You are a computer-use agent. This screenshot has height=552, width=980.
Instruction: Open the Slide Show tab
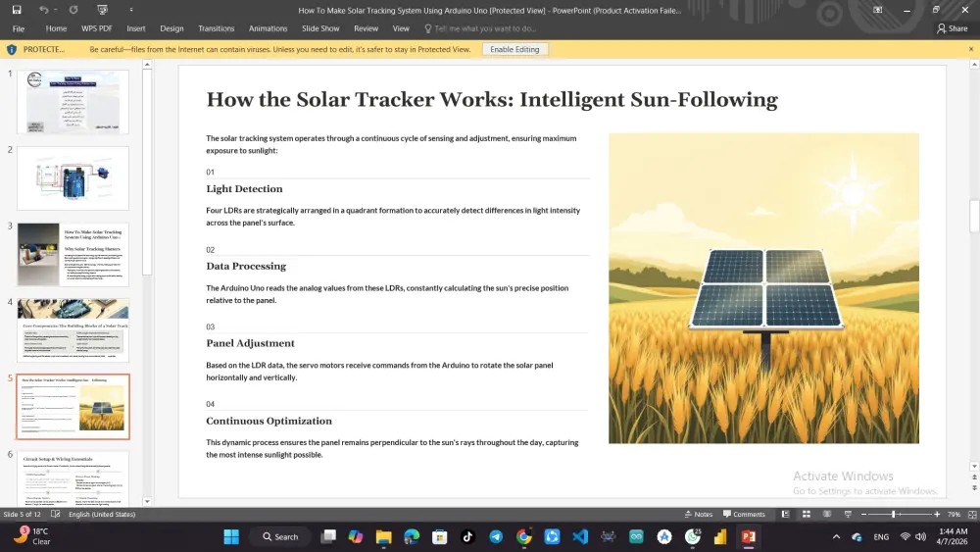pos(320,28)
